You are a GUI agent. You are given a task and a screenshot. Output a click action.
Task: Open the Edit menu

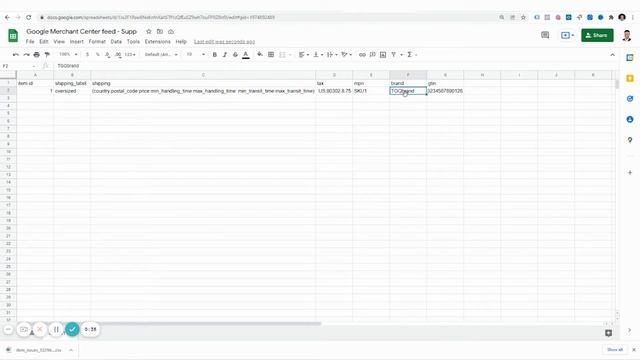click(x=44, y=42)
